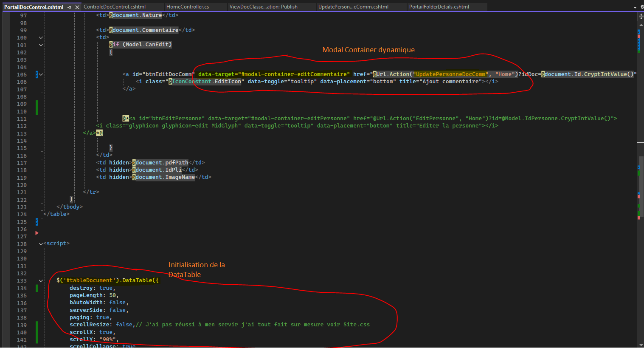Click the 'destroy: true' option line
644x348 pixels.
point(93,288)
